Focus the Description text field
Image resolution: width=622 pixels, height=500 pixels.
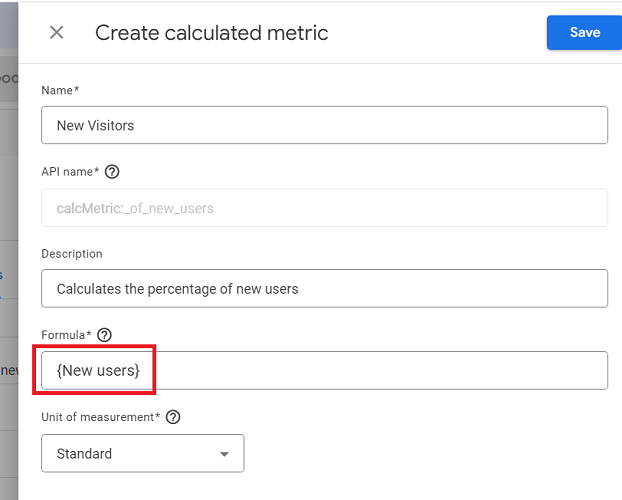click(x=324, y=288)
